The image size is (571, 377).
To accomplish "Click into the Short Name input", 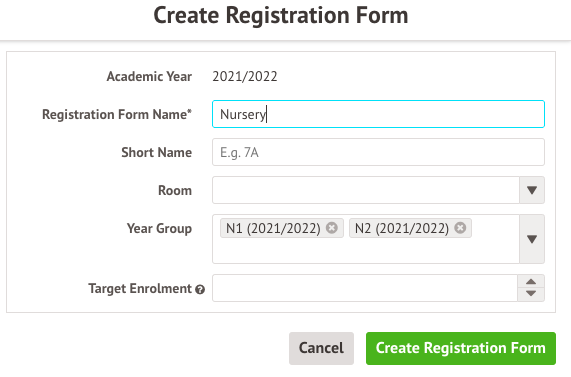I will pos(378,152).
